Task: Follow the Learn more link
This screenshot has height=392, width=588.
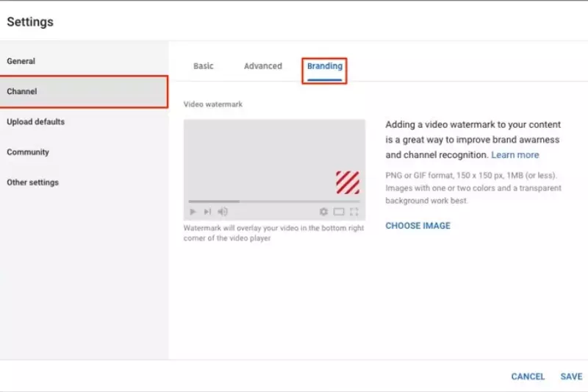Action: 515,155
